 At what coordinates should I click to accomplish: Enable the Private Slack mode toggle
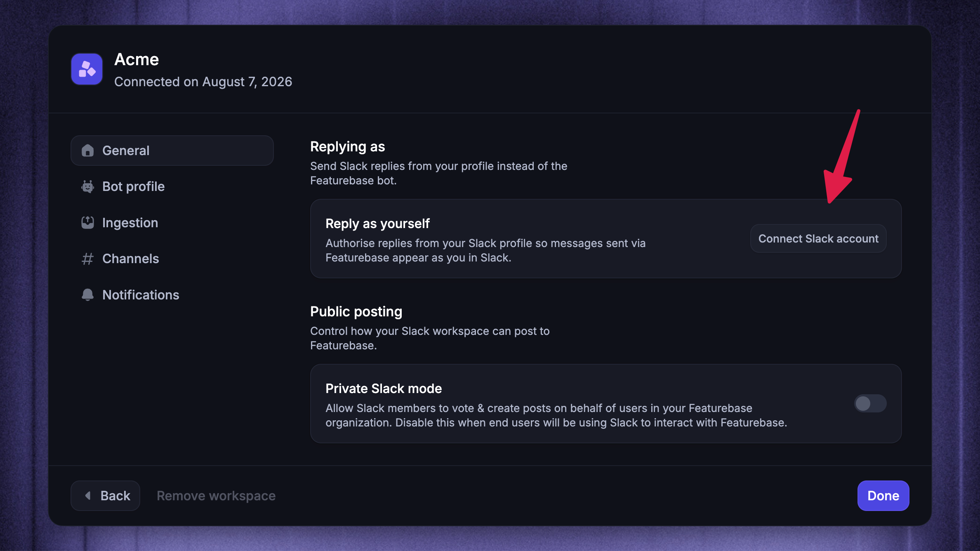click(x=870, y=403)
